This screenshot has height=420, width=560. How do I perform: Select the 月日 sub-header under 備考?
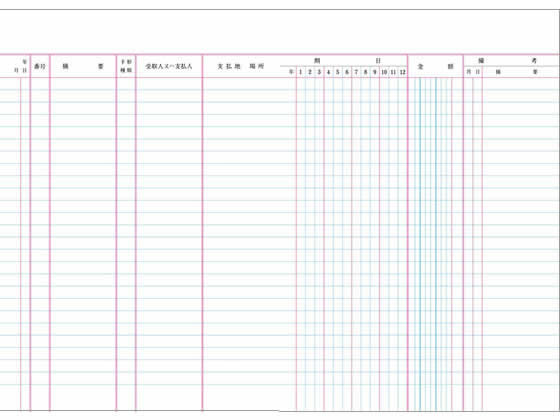[x=473, y=72]
